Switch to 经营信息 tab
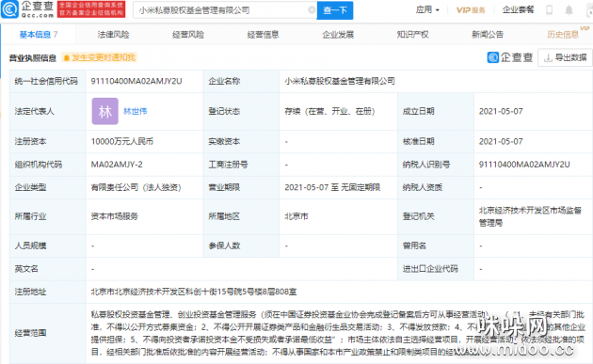The image size is (593, 364). pos(263,35)
